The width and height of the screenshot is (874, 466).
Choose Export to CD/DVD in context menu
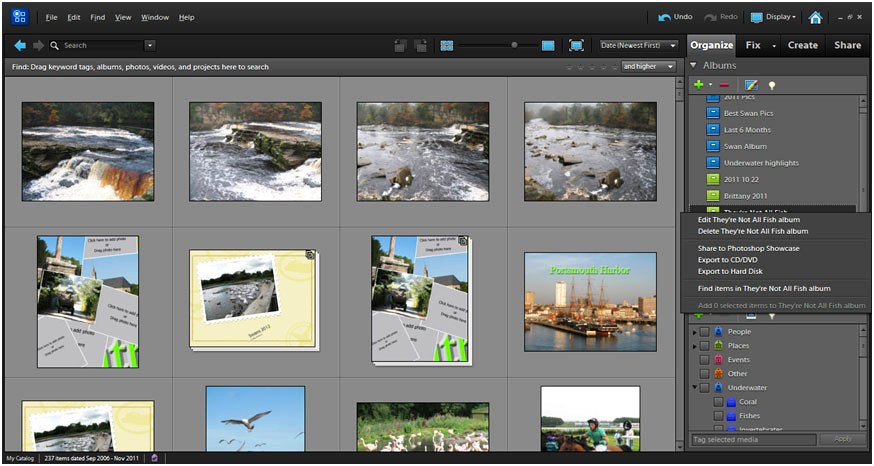[x=727, y=260]
